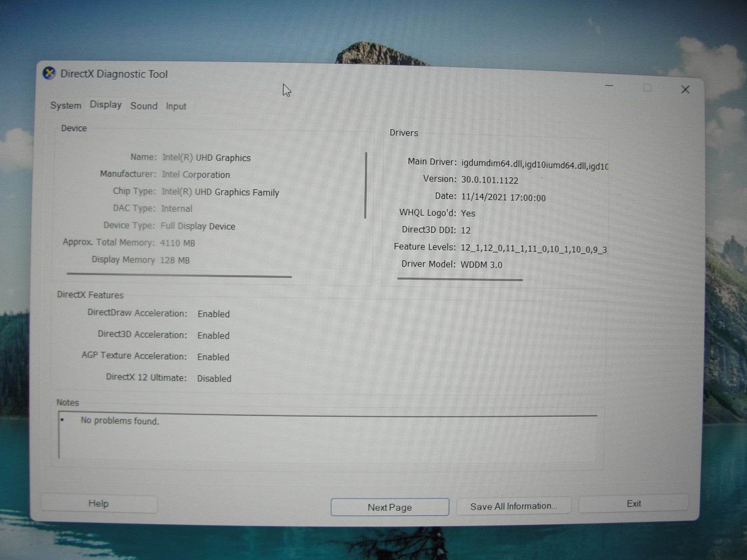
Task: Switch to the System tab
Action: pyautogui.click(x=65, y=105)
